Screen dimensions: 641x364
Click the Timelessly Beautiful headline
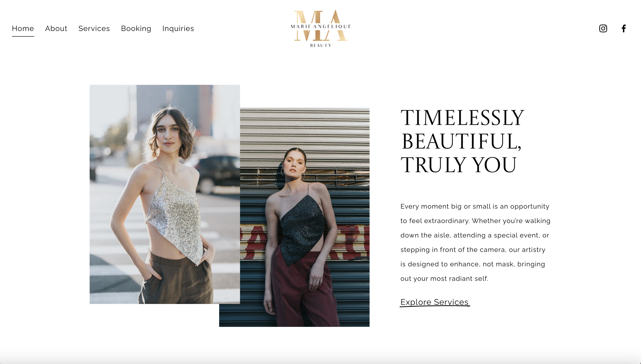[462, 141]
